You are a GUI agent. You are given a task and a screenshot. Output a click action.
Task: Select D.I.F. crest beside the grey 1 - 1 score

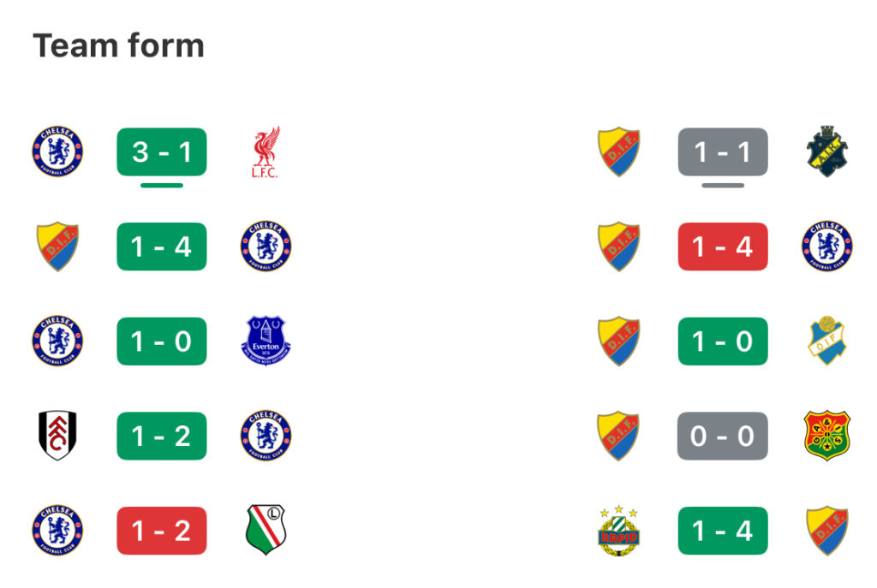point(618,152)
